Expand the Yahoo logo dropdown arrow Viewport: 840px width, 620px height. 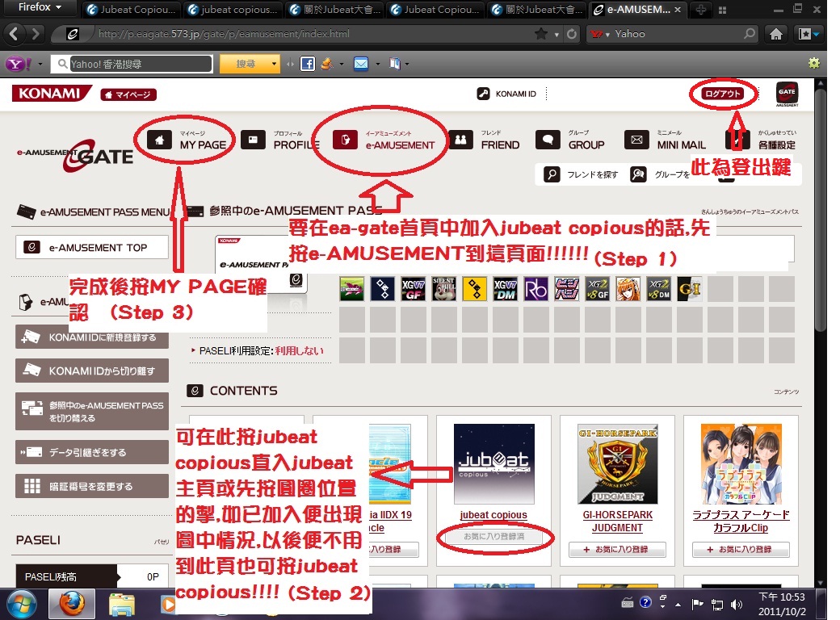pyautogui.click(x=40, y=65)
